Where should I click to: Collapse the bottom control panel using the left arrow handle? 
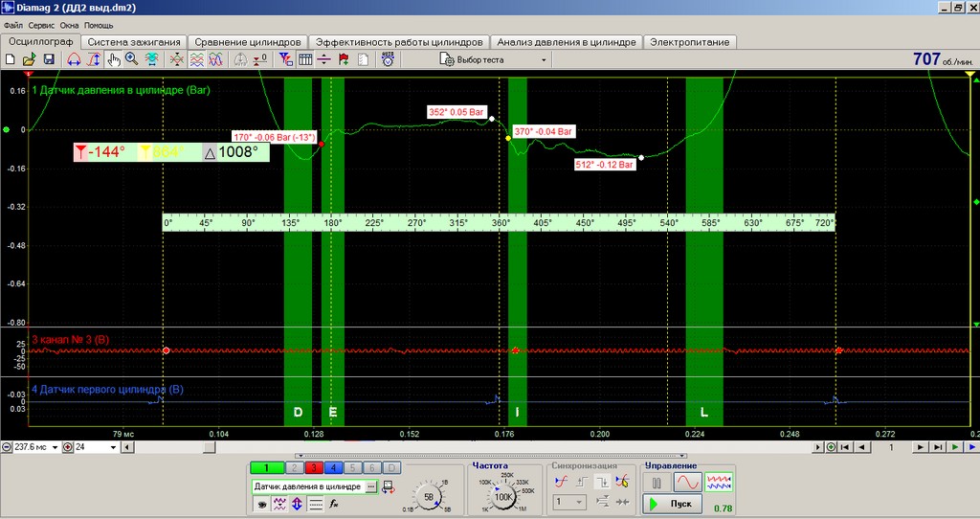pos(300,456)
